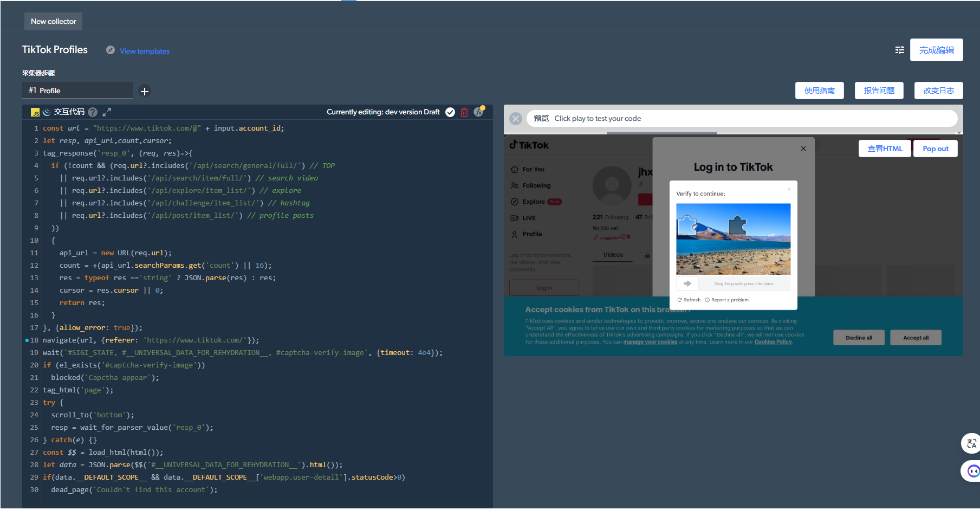
Task: Click the LIVE camera icon
Action: tap(515, 218)
